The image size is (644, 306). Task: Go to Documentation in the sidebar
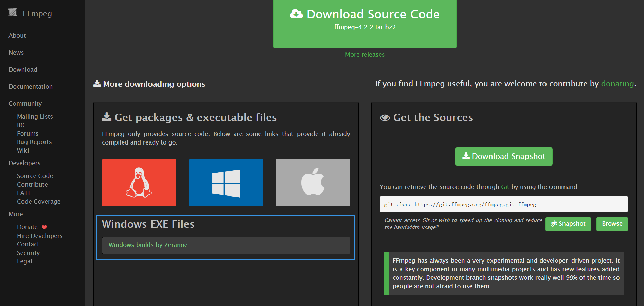tap(31, 87)
